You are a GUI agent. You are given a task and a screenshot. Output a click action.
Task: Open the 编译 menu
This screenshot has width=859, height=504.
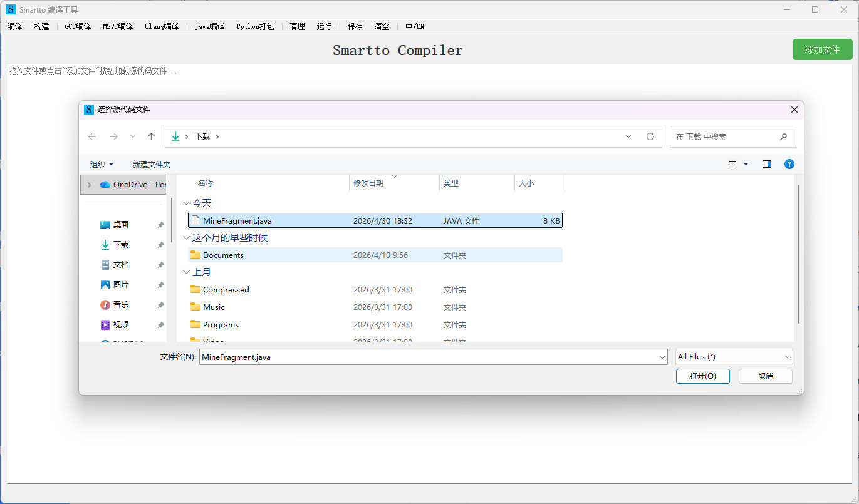click(x=14, y=26)
